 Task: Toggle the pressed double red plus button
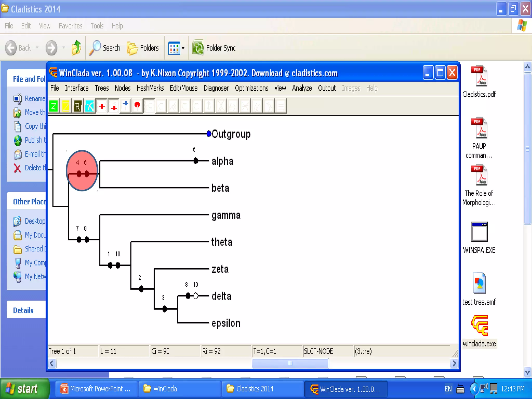click(x=114, y=106)
